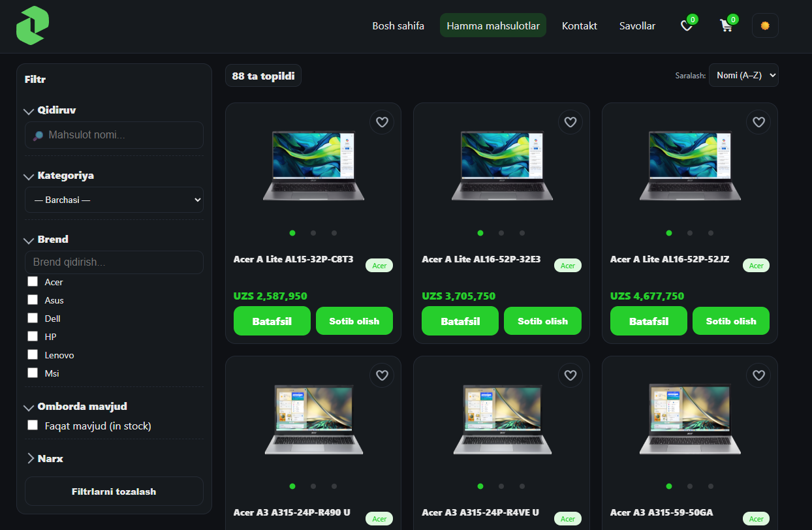Favorite the Acer A Lite AL15-32P-C8T3 laptop
Screen dimensions: 812x530
(x=382, y=122)
